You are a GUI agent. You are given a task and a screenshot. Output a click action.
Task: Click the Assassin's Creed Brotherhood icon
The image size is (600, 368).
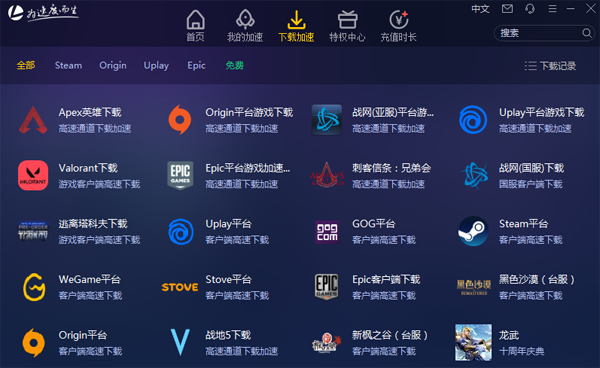pos(327,175)
